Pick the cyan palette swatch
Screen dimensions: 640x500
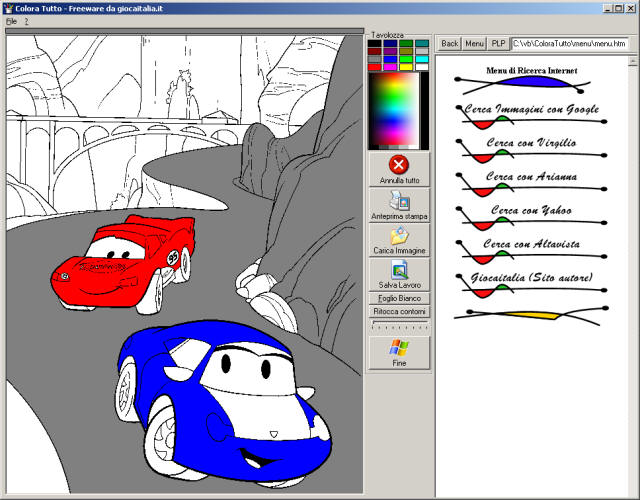(x=422, y=59)
